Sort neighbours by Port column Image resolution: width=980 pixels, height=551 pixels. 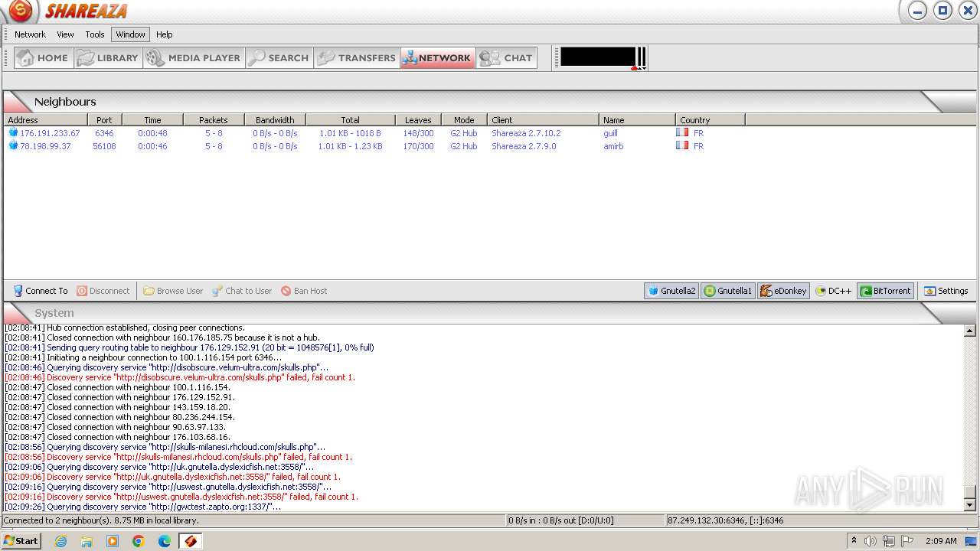pos(105,120)
